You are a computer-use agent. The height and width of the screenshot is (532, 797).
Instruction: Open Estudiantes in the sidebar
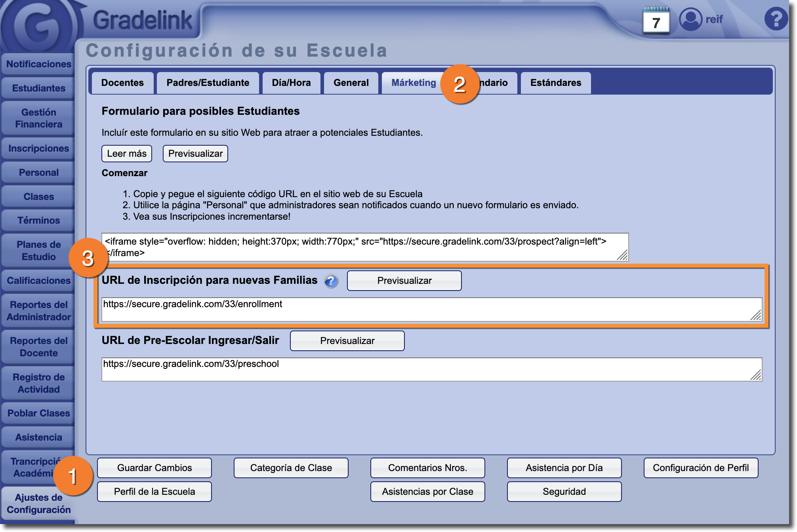(38, 88)
